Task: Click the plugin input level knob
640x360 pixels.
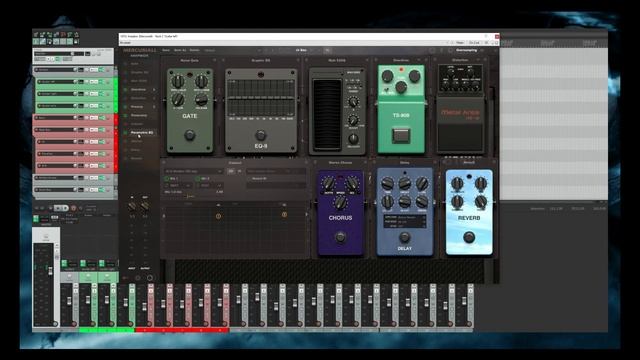Action: pyautogui.click(x=132, y=207)
